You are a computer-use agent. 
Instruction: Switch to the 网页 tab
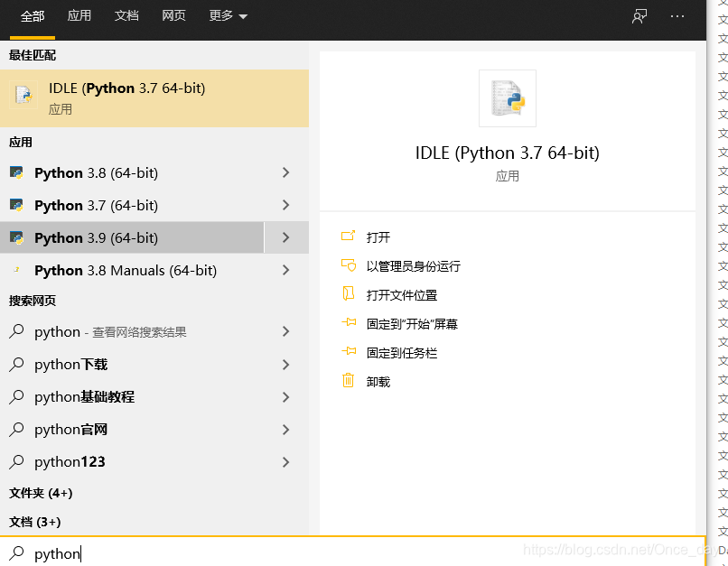(x=173, y=15)
